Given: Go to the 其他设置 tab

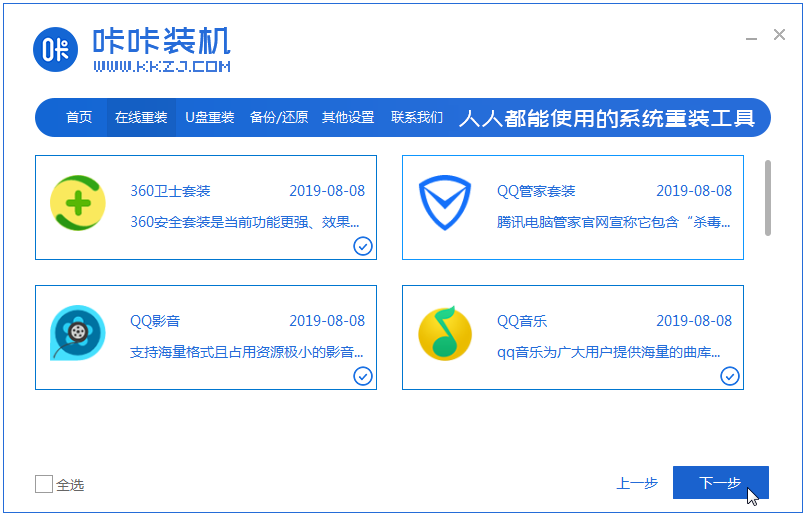Looking at the screenshot, I should tap(348, 117).
